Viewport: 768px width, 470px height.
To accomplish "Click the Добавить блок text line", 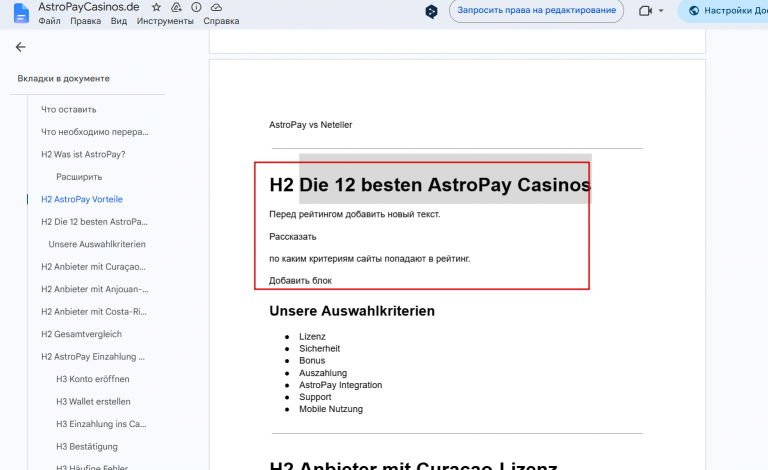I will (x=300, y=281).
